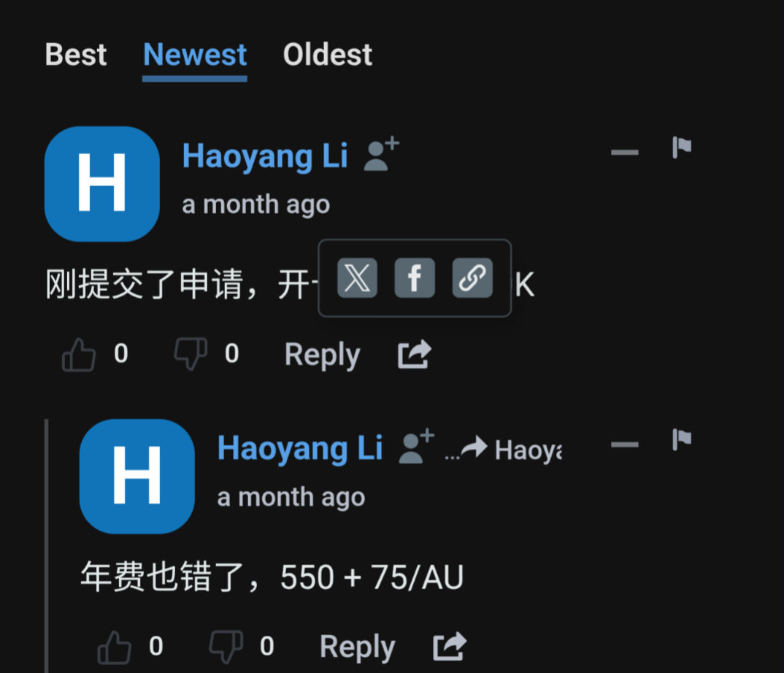The image size is (784, 673).
Task: Open the first comment's share icon
Action: coord(414,354)
